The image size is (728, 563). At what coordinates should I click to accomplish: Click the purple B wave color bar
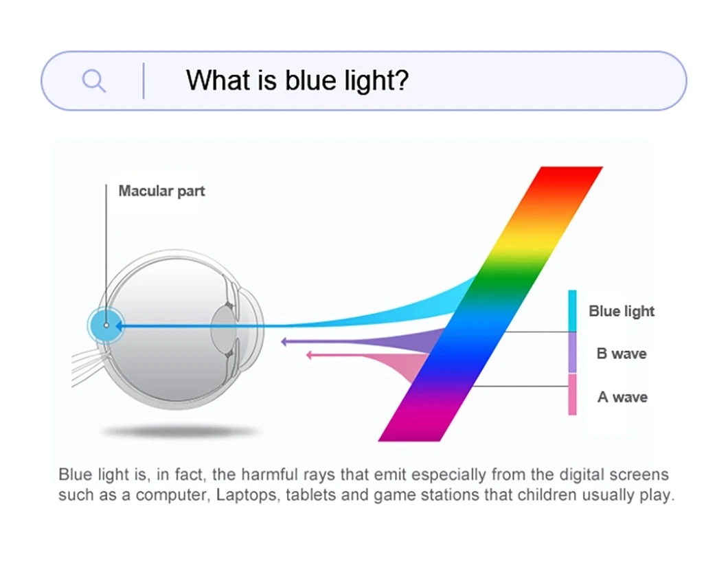pos(572,353)
